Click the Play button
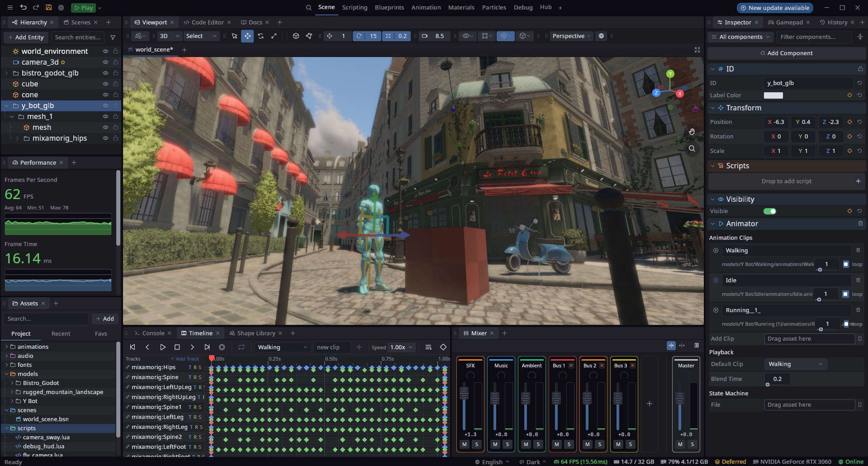Screen dimensions: 868x466 point(84,8)
